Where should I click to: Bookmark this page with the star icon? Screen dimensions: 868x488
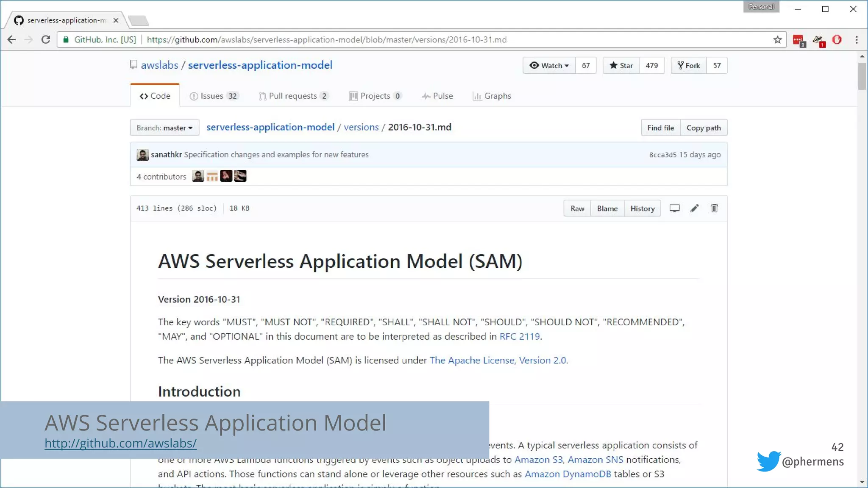point(777,40)
